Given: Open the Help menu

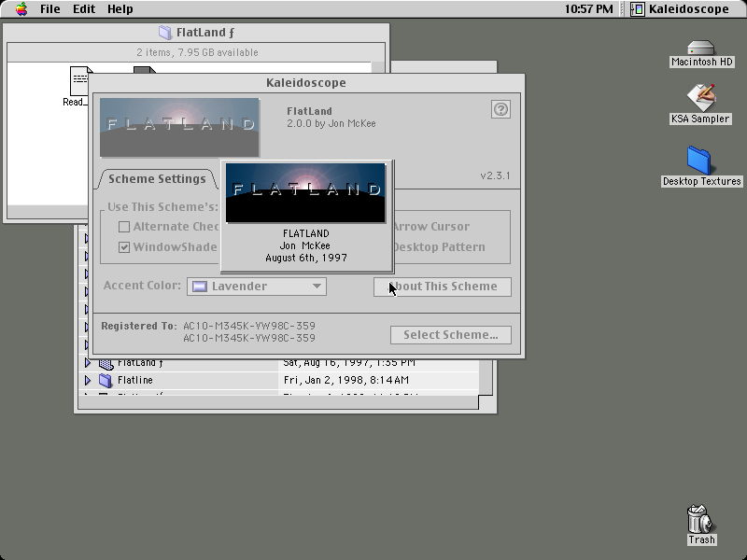Looking at the screenshot, I should [x=120, y=9].
